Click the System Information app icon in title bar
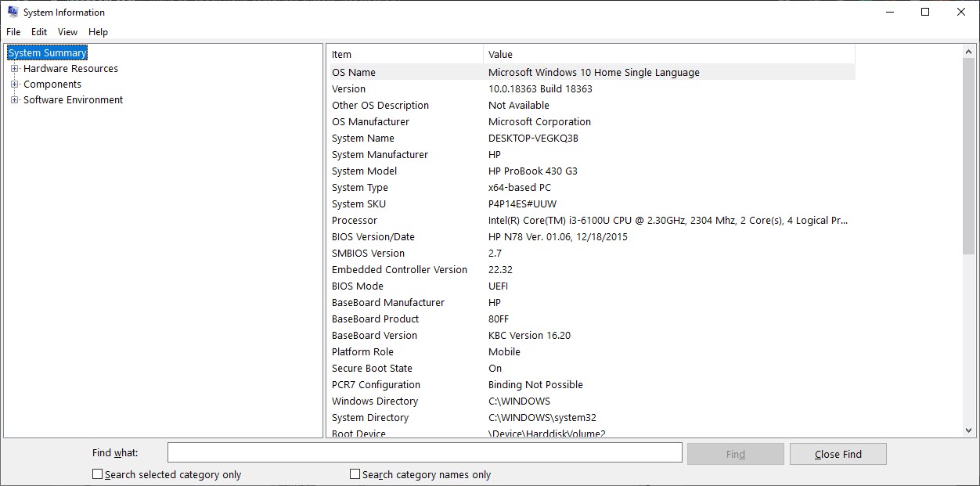Image resolution: width=980 pixels, height=486 pixels. 13,13
